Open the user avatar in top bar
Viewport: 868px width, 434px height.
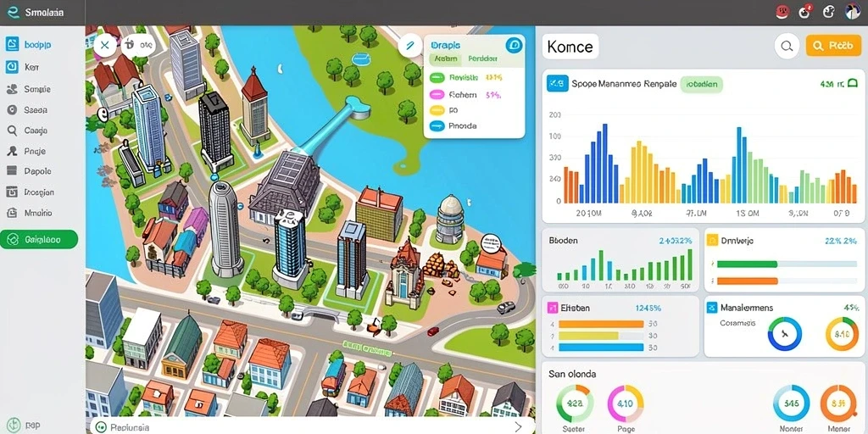tap(853, 11)
